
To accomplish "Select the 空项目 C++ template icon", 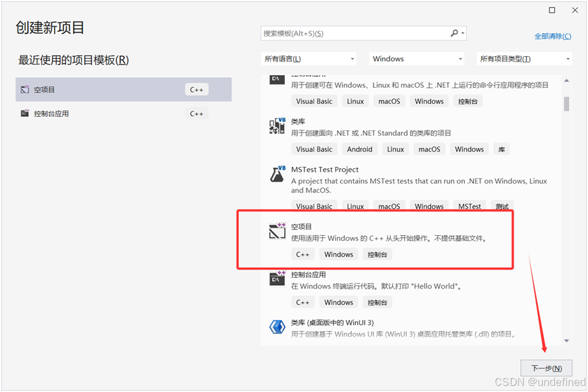I will coord(276,230).
